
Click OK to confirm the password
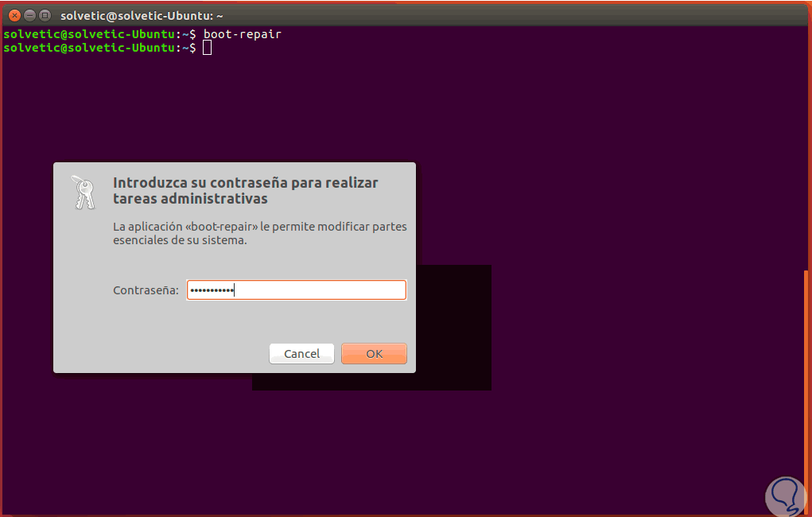click(x=374, y=354)
